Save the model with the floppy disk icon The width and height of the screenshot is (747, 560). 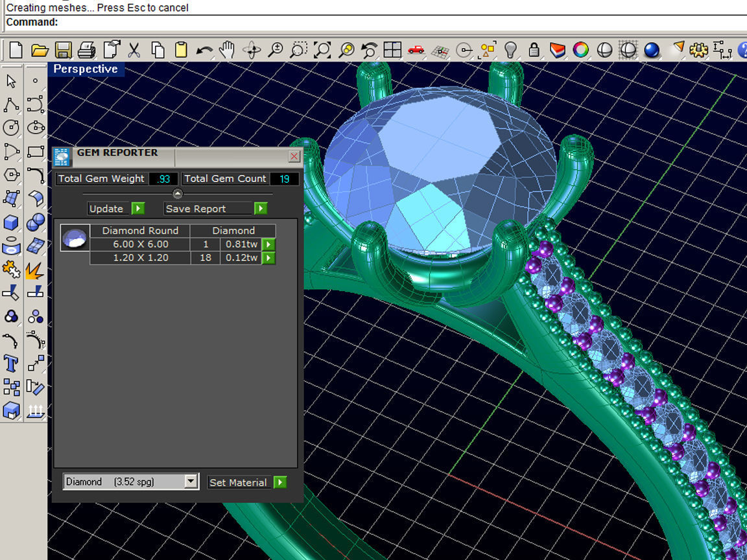click(63, 49)
